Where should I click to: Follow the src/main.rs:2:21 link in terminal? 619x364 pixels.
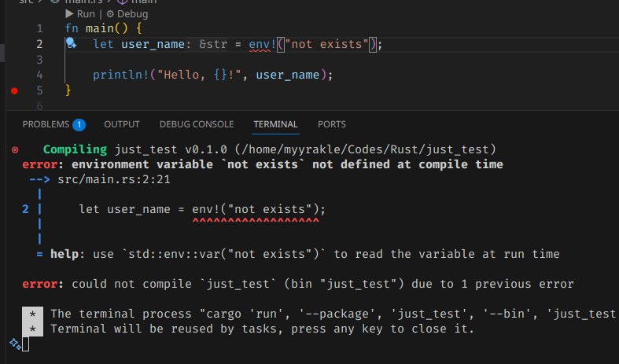coord(114,179)
